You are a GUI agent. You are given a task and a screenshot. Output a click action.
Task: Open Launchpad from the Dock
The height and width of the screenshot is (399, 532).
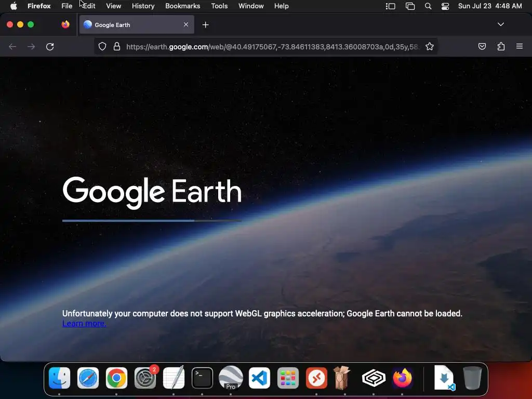click(x=288, y=378)
